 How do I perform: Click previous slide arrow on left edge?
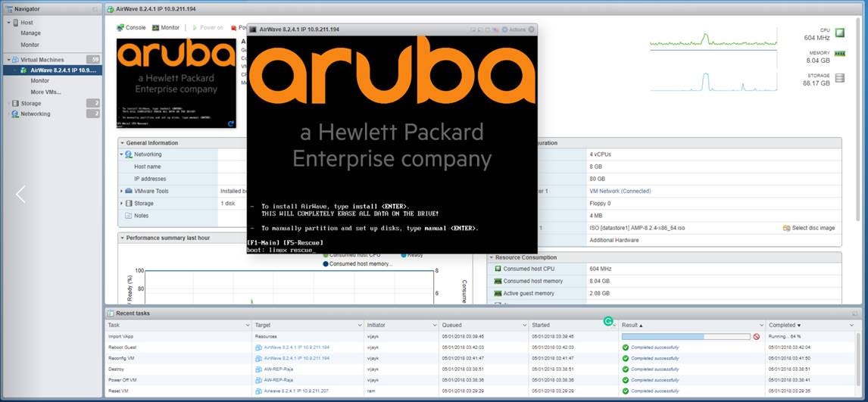21,194
